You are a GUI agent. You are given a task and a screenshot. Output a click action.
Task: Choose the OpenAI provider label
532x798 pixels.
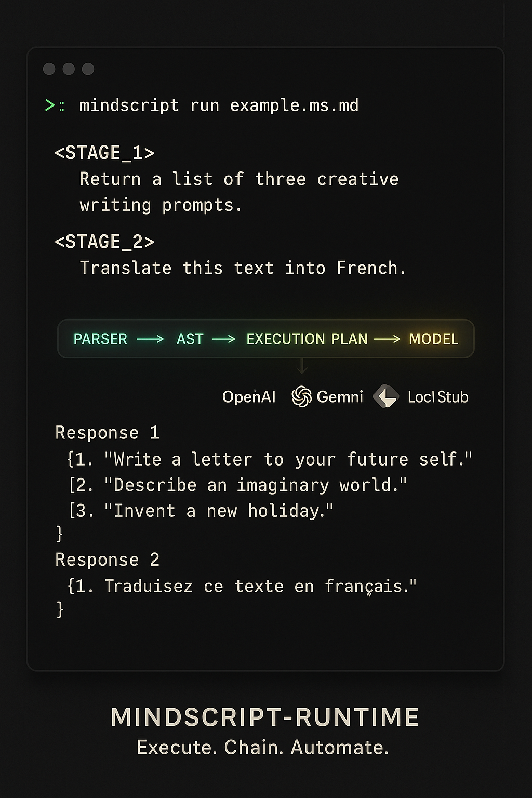249,397
